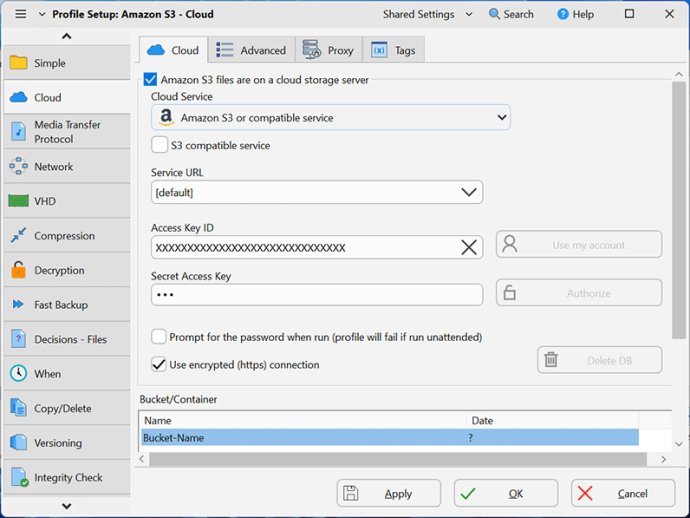The width and height of the screenshot is (690, 518).
Task: Click the Simple folder icon in sidebar
Action: pyautogui.click(x=18, y=63)
